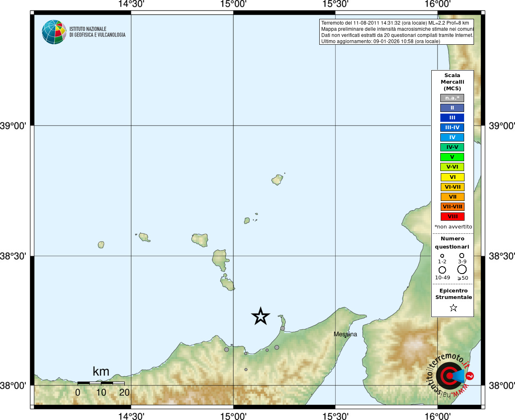Click the 'Scala Mercalli (MCS)' legend title
515x420 pixels.
click(x=452, y=82)
